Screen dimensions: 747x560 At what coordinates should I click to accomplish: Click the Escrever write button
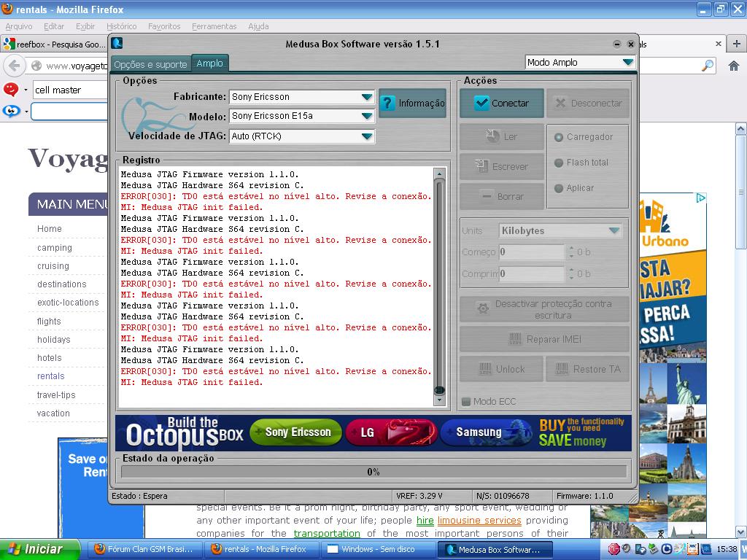coord(502,166)
